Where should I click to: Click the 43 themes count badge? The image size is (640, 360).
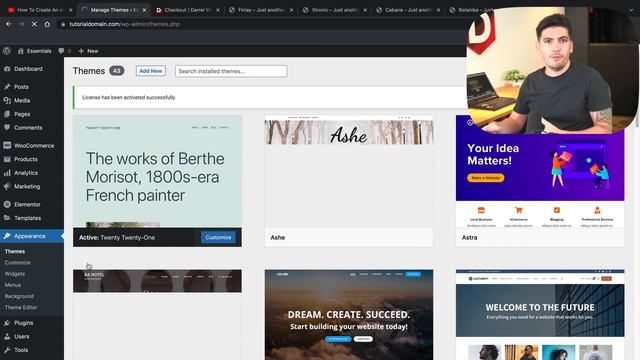coord(117,71)
